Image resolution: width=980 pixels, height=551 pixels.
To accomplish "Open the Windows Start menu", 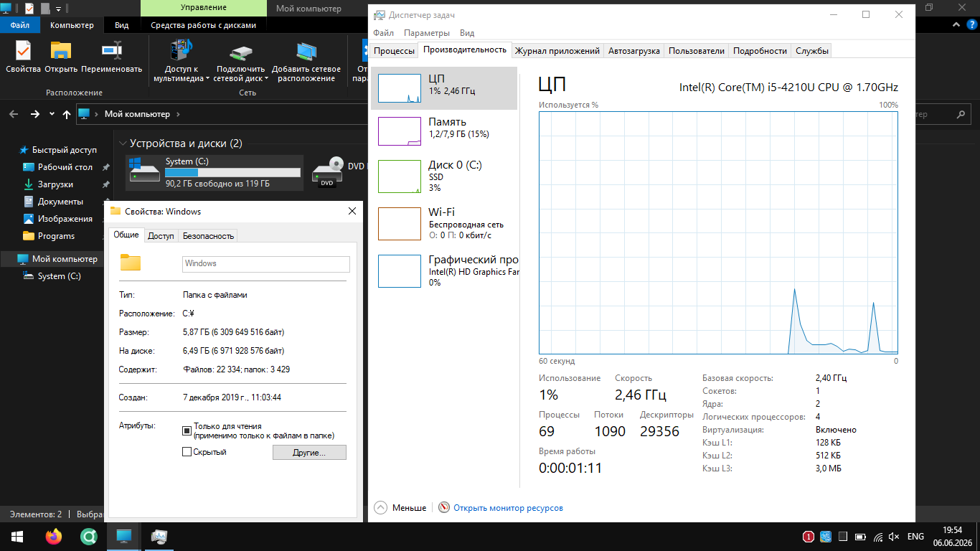I will (x=17, y=537).
